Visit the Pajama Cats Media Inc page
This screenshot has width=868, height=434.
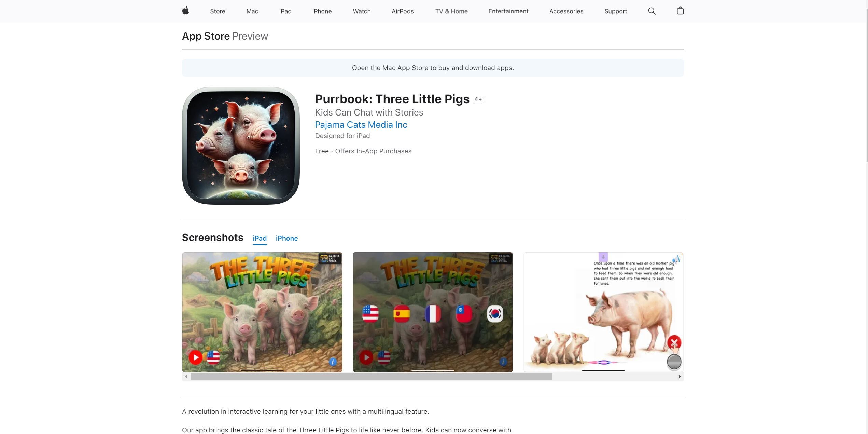[361, 125]
